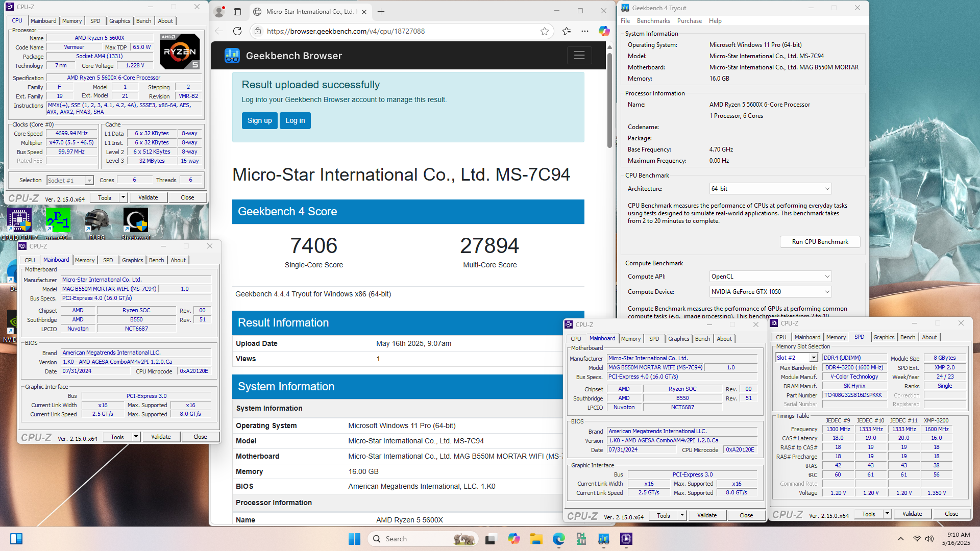Open Microsoft Edge on the taskbar
This screenshot has height=551, width=980.
pyautogui.click(x=559, y=539)
